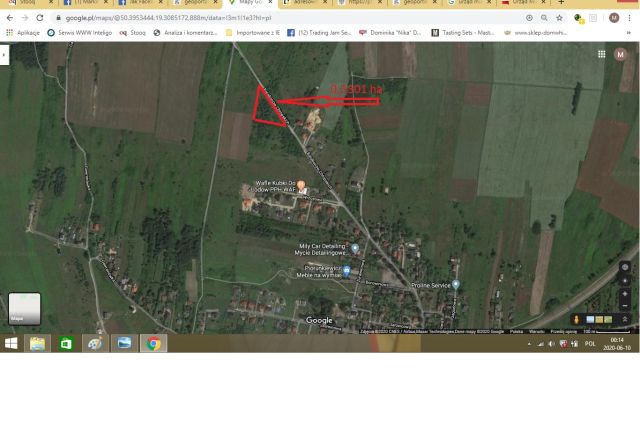The height and width of the screenshot is (421, 640).
Task: Pick up the Street View pegman
Action: 576,319
